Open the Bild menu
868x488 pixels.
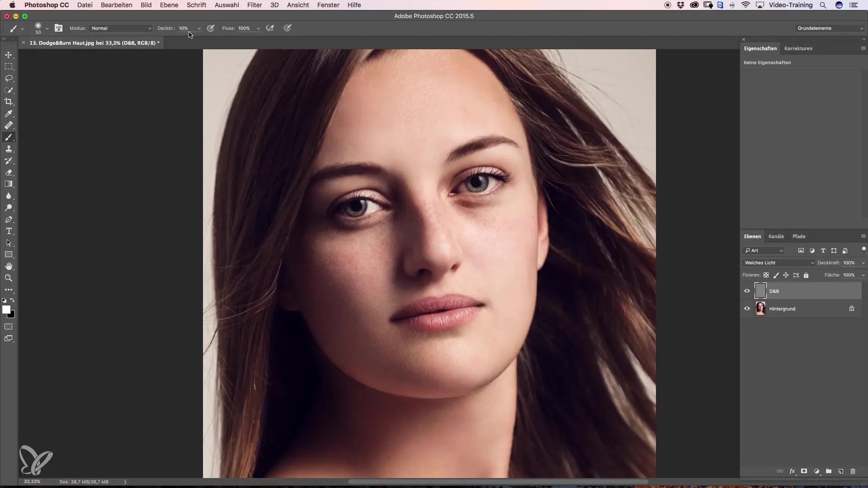point(146,5)
